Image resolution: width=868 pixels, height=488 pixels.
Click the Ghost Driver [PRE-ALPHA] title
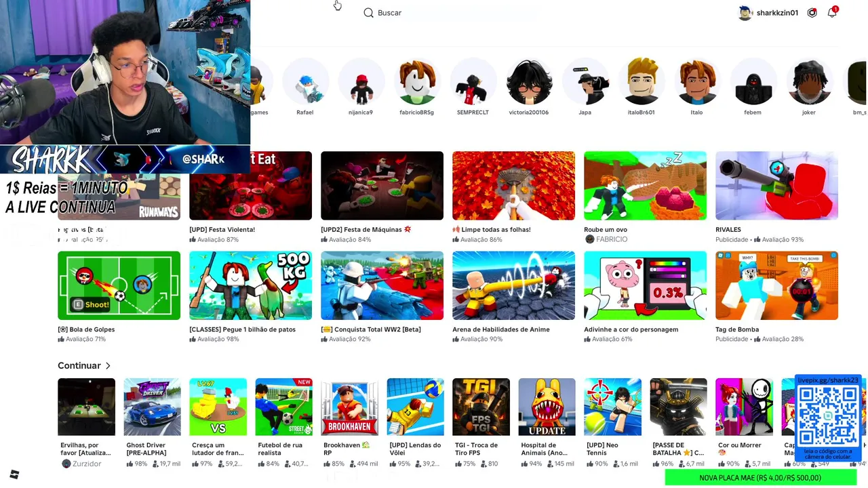pyautogui.click(x=146, y=449)
